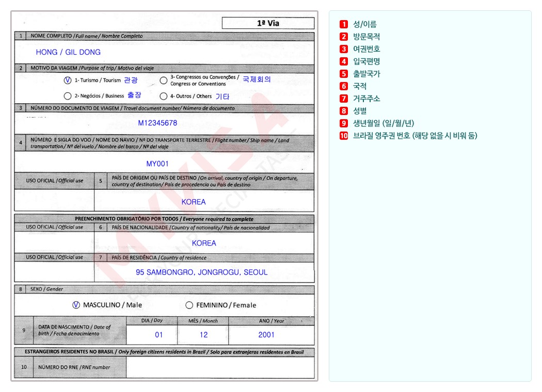This screenshot has width=542, height=392.
Task: Click the 1ª Via box
Action: pyautogui.click(x=268, y=23)
